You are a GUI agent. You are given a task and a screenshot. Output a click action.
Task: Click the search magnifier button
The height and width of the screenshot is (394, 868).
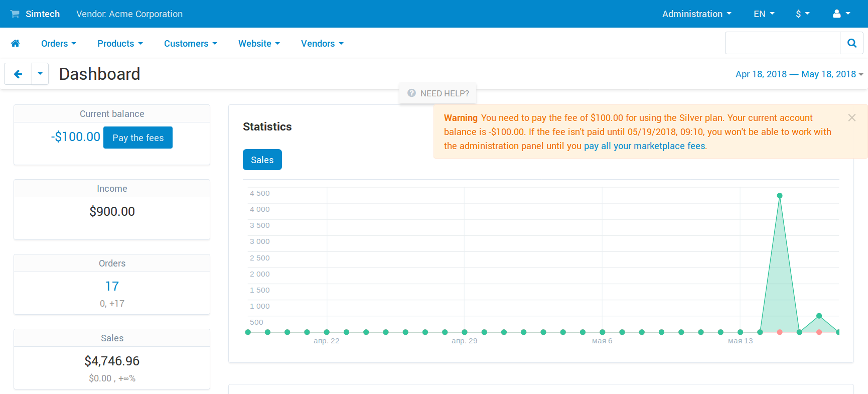(851, 43)
